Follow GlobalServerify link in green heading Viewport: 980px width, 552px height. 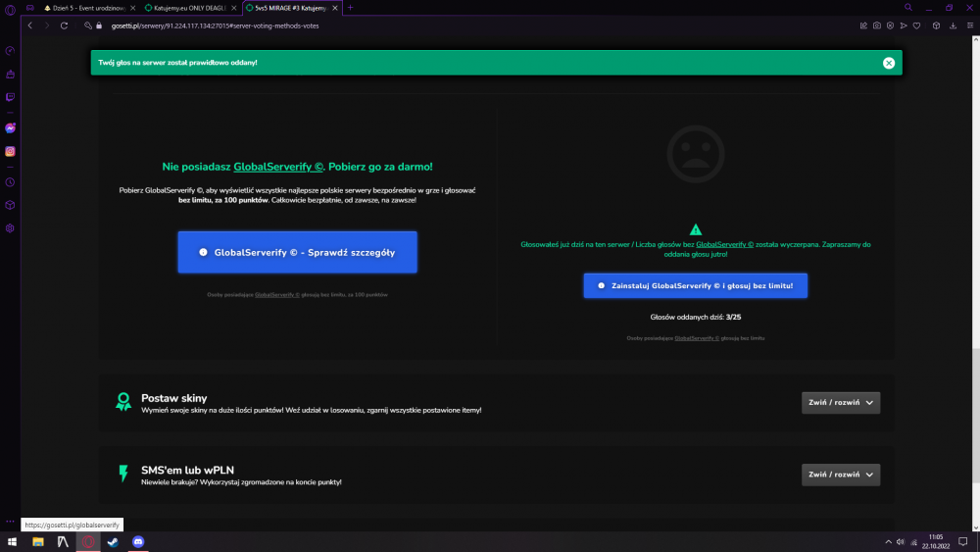tap(278, 167)
